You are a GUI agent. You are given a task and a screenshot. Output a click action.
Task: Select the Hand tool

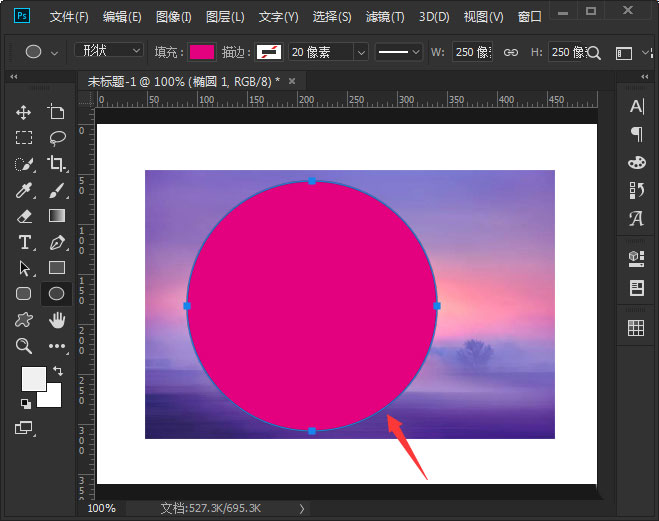57,320
